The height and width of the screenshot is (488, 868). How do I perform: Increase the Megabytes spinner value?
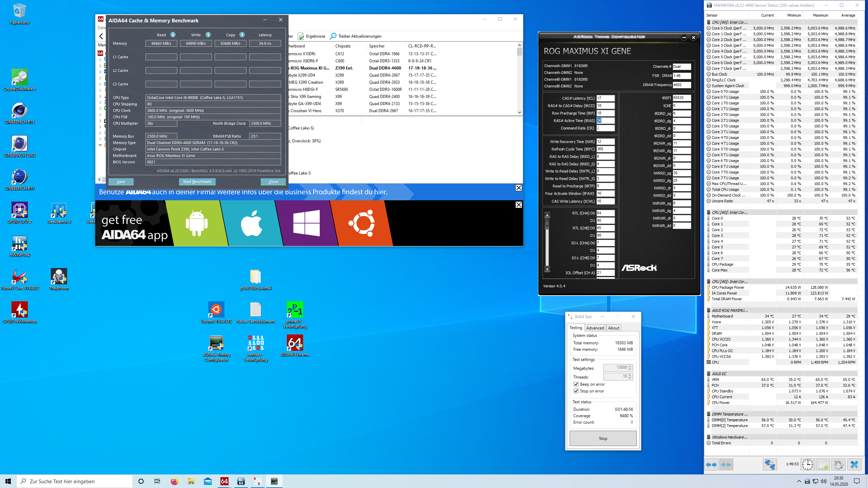630,366
